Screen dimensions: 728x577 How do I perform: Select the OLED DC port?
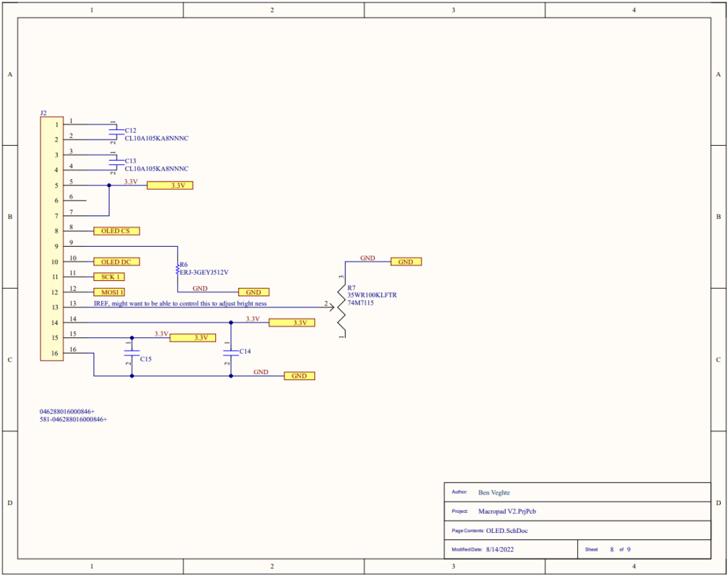click(116, 262)
